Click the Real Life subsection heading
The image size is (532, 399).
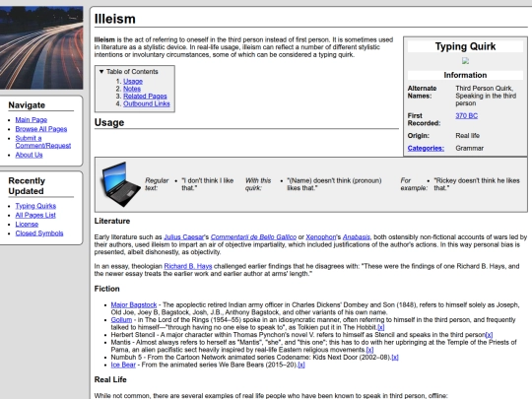[110, 379]
